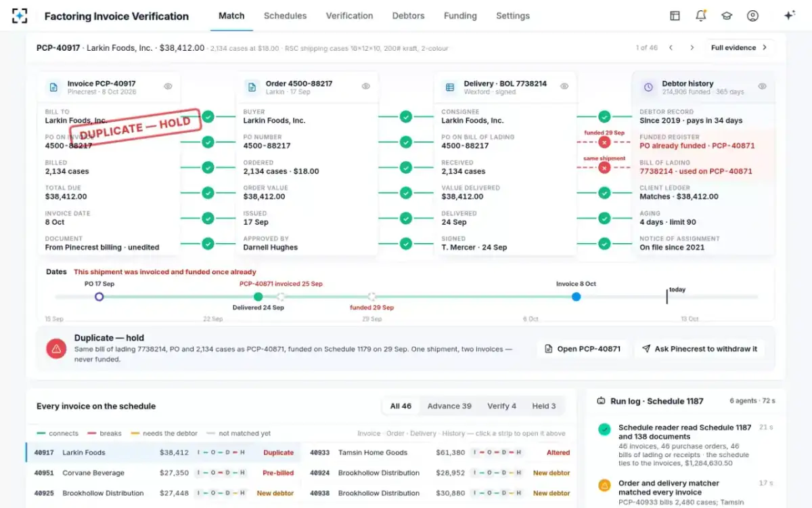
Task: Click 'T. Mercer · 24 Sep' signature text
Action: [x=474, y=247]
